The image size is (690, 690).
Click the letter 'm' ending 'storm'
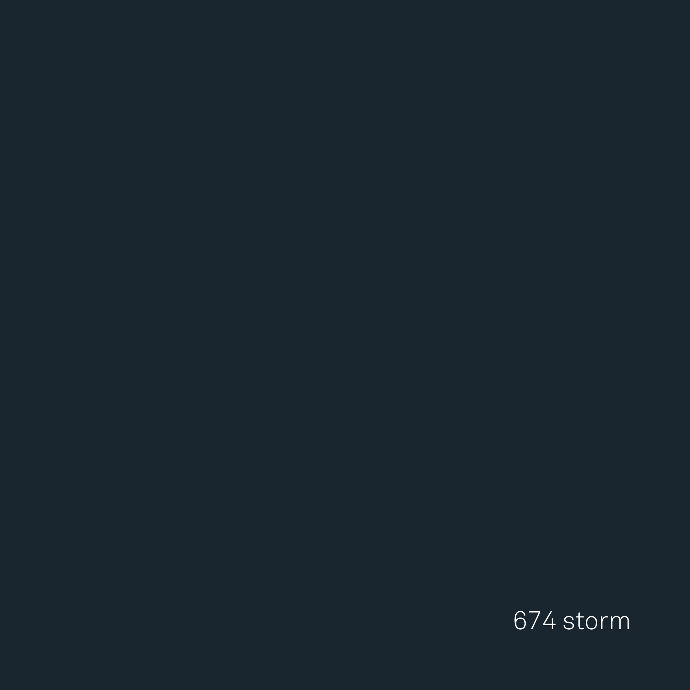pos(620,623)
